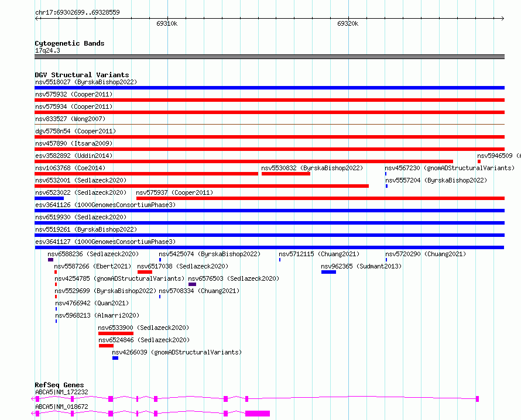Select the nsv5712115 (Chuang2021) label
This screenshot has width=521, height=420.
pos(319,254)
